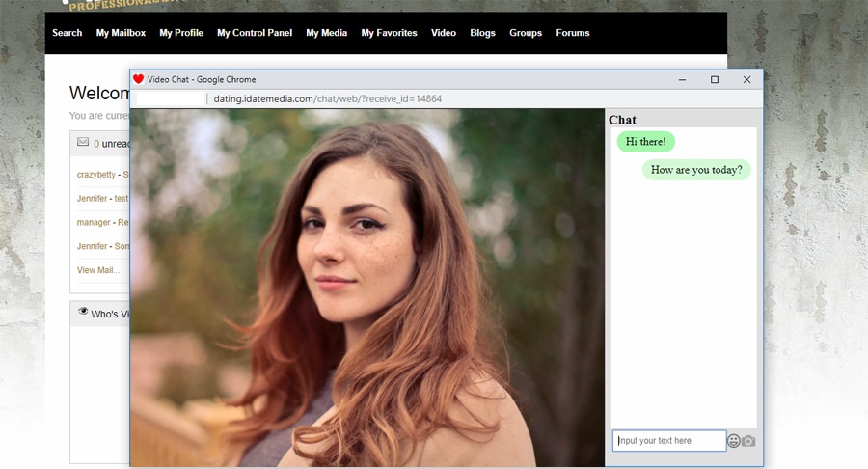The image size is (868, 469).
Task: Open the Search menu item
Action: point(67,33)
